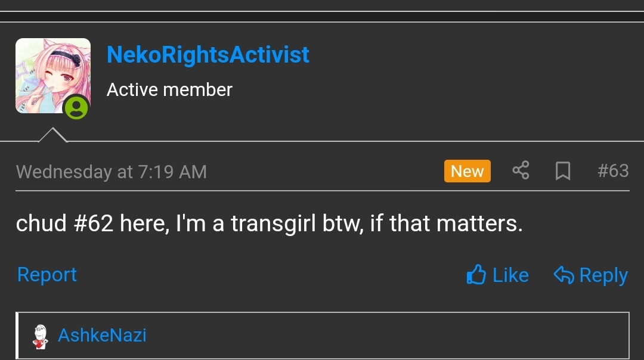This screenshot has width=644, height=360.
Task: Open the NekoRightsActivist profile link
Action: pos(208,54)
